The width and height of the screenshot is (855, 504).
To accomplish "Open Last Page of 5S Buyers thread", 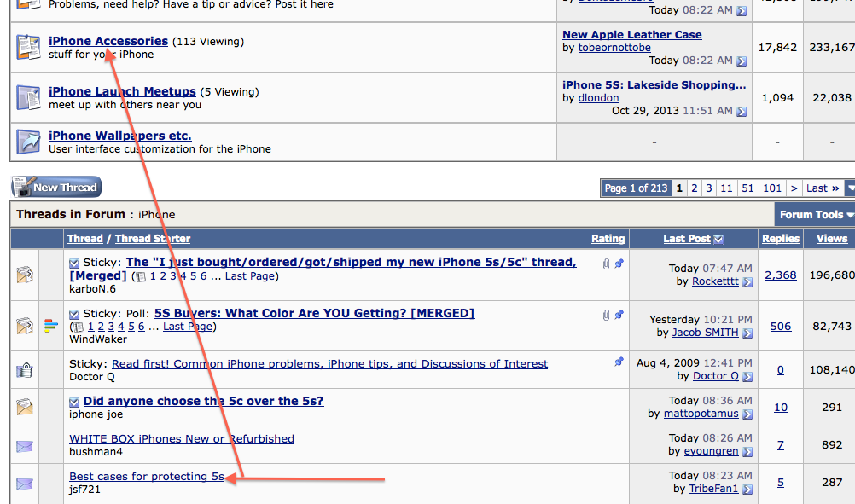I will click(x=188, y=327).
